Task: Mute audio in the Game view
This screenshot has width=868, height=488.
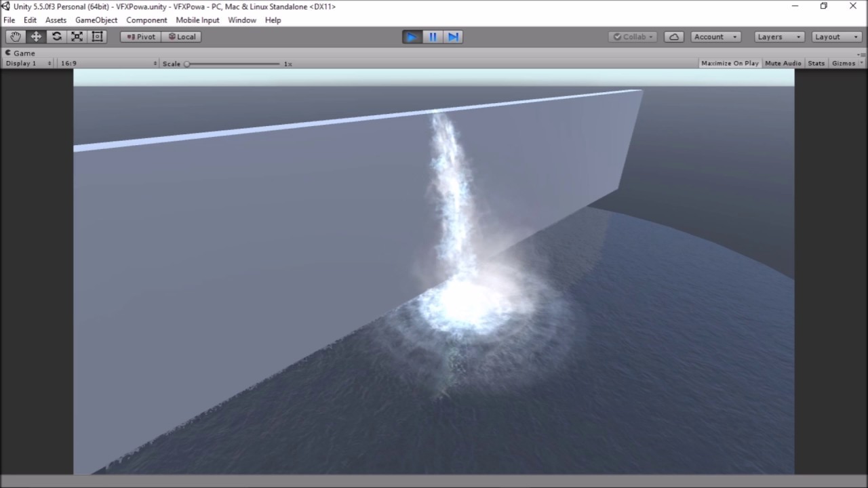Action: (x=783, y=63)
